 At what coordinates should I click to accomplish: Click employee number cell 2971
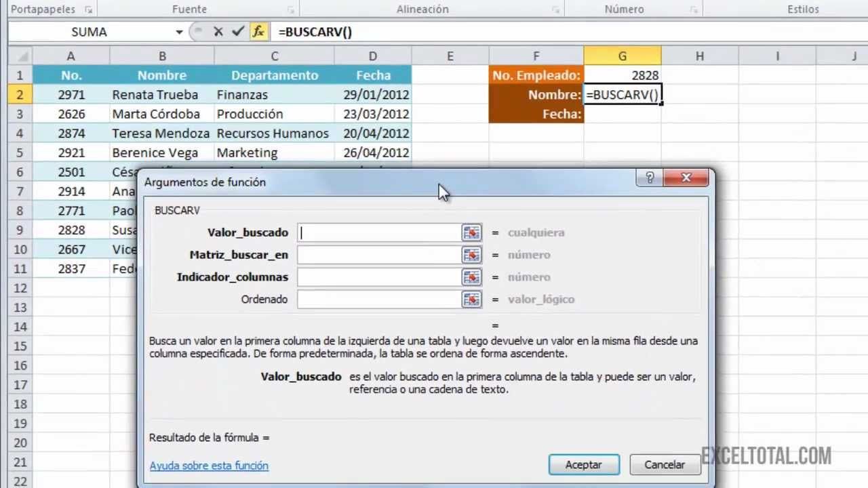tap(71, 95)
